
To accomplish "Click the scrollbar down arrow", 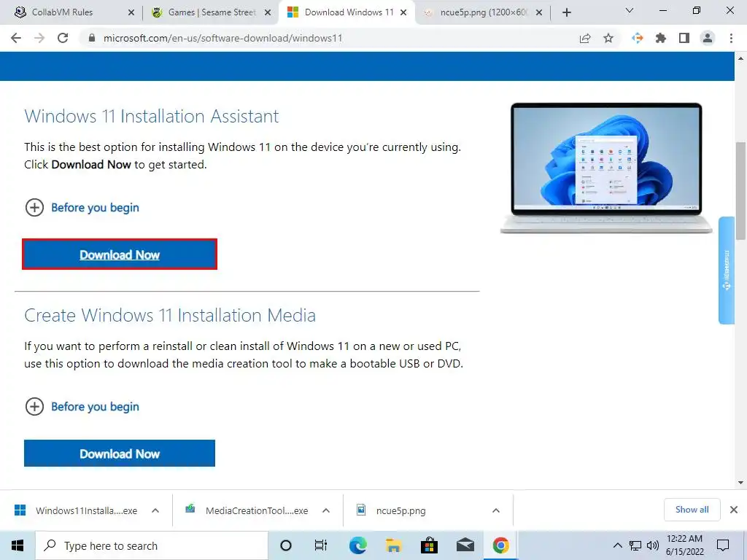I will click(x=740, y=483).
